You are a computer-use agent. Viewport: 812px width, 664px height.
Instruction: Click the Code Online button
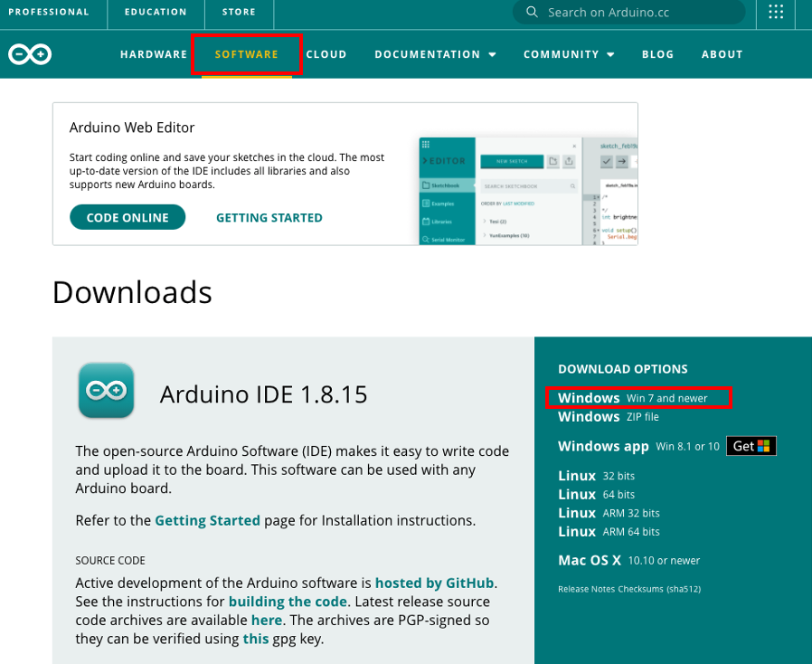pyautogui.click(x=127, y=217)
